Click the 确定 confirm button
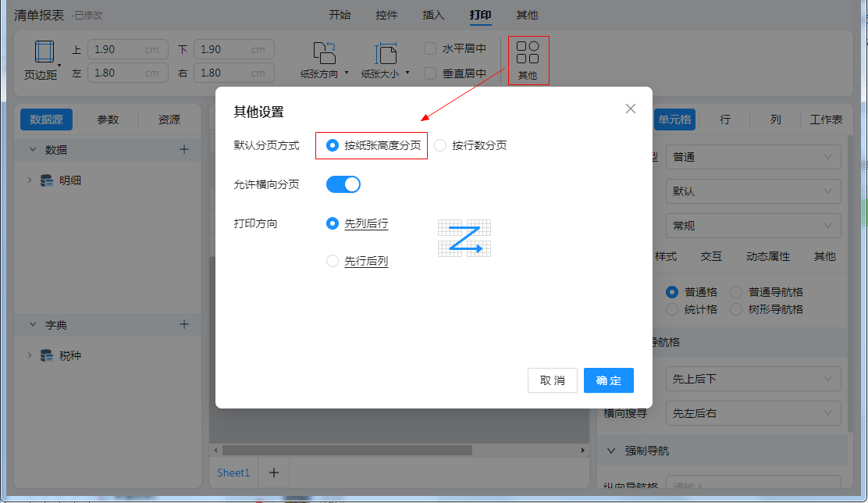 click(x=608, y=380)
